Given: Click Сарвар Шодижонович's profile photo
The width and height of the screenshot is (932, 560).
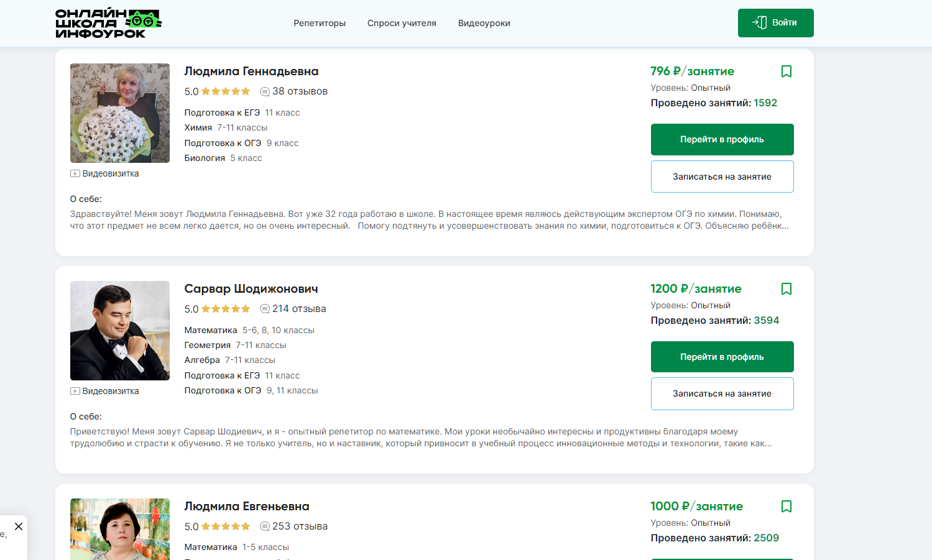Looking at the screenshot, I should [120, 331].
